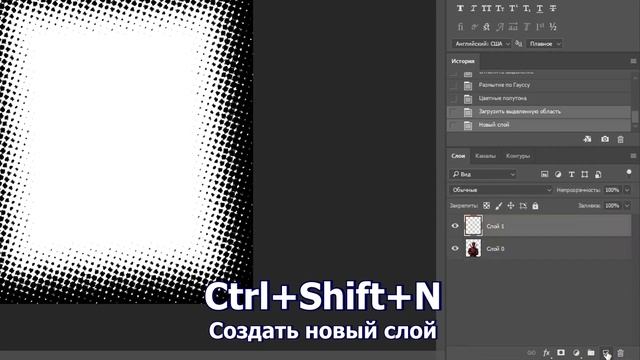Screen dimensions: 640x360
Task: Open the language dropdown Английский: США
Action: point(482,44)
